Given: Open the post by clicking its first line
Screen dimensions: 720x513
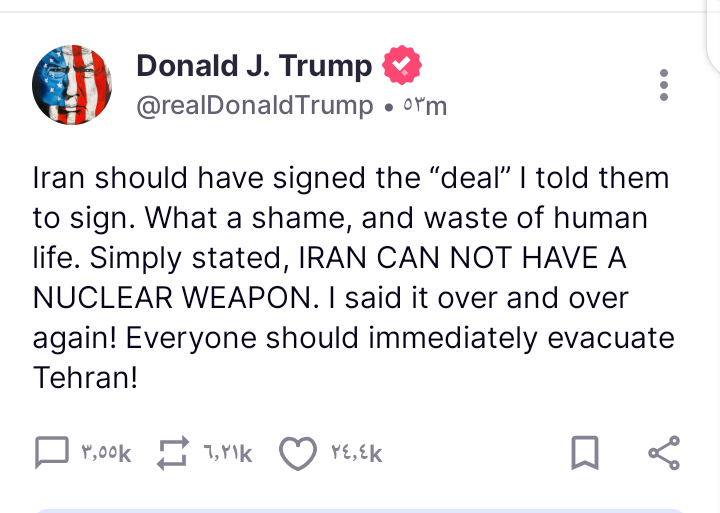Looking at the screenshot, I should tap(351, 178).
